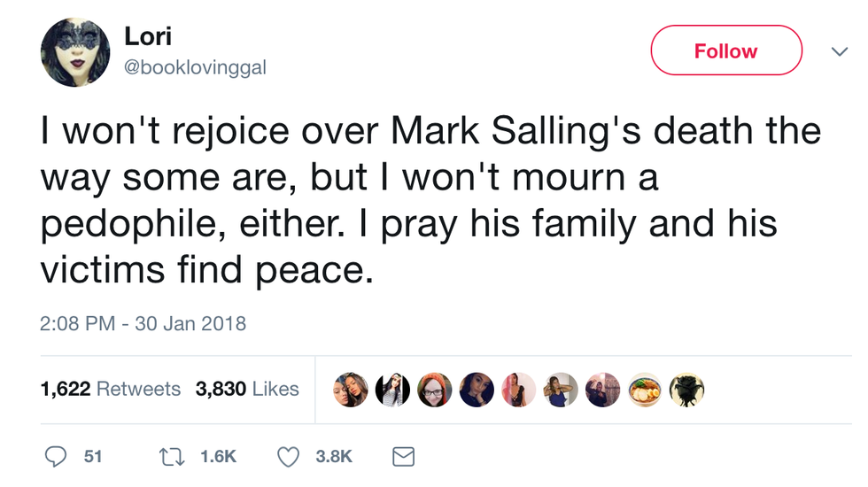This screenshot has height=487, width=868.
Task: Click the Lori display name
Action: click(x=146, y=36)
